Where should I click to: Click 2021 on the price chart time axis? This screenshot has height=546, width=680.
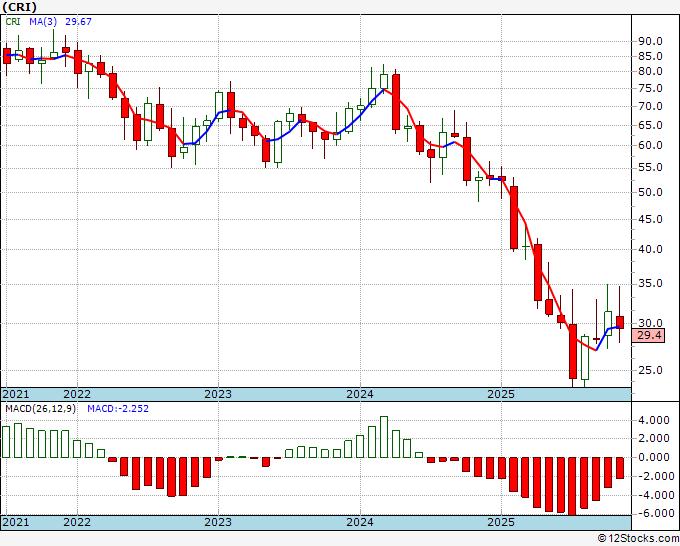pos(16,394)
